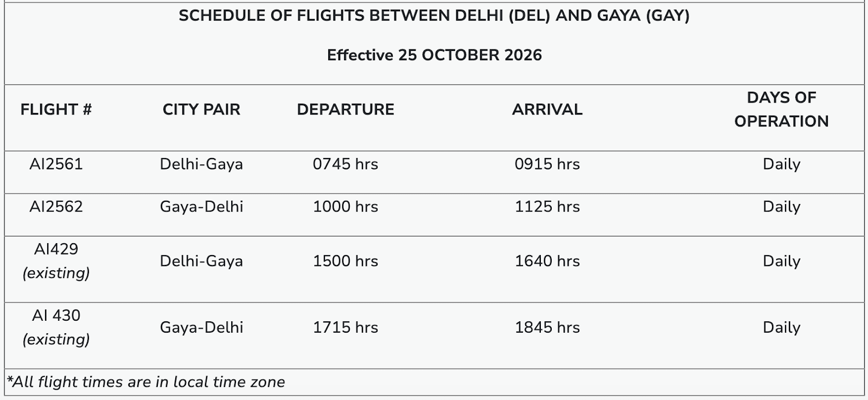The width and height of the screenshot is (868, 400).
Task: Click the FLIGHT # column header
Action: (56, 110)
